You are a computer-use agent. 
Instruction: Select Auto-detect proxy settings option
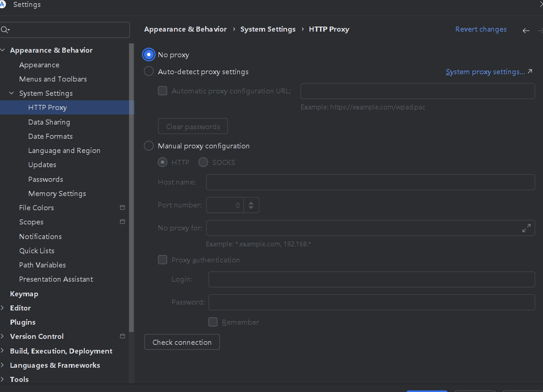coord(149,71)
